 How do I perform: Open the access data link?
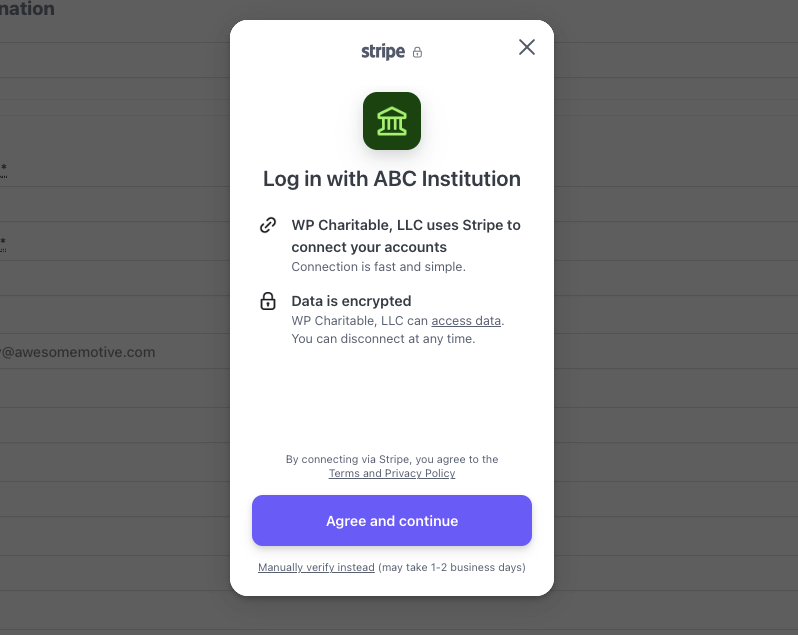click(466, 321)
